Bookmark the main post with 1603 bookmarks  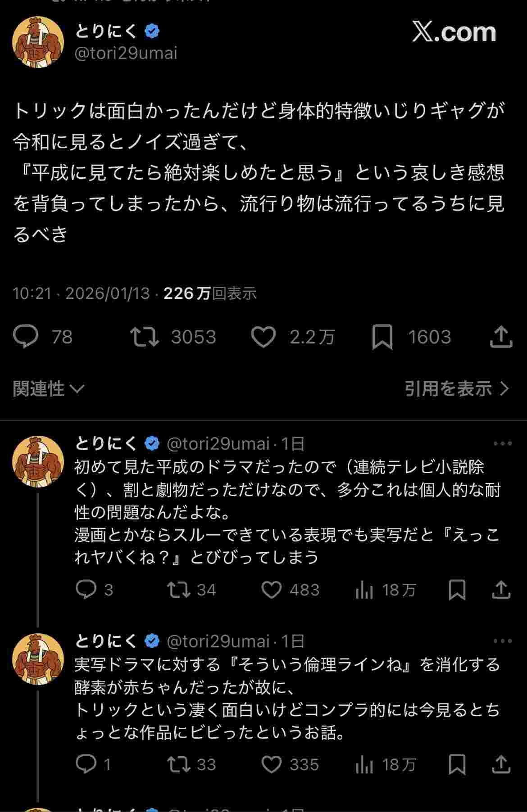(x=382, y=337)
